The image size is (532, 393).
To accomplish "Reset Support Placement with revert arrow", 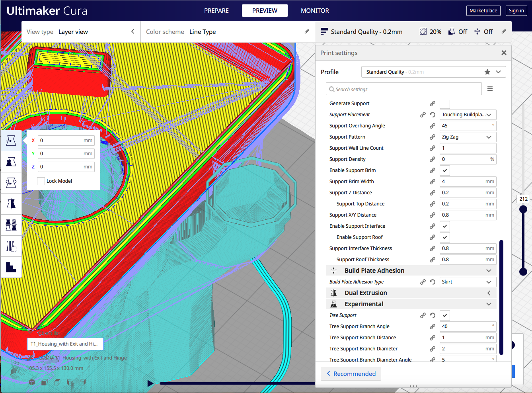I will pyautogui.click(x=433, y=115).
